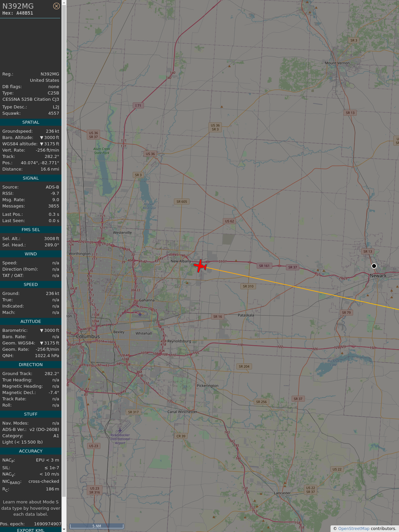Image resolution: width=399 pixels, height=532 pixels.
Task: Close the N392MG aircraft info panel
Action: click(57, 6)
